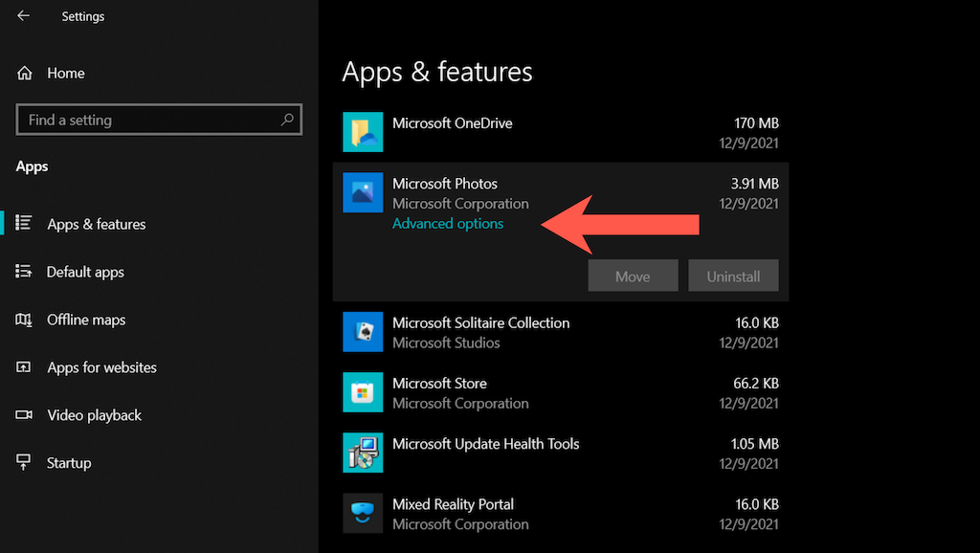Viewport: 980px width, 553px height.
Task: Open Home from the sidebar icon
Action: click(x=25, y=73)
